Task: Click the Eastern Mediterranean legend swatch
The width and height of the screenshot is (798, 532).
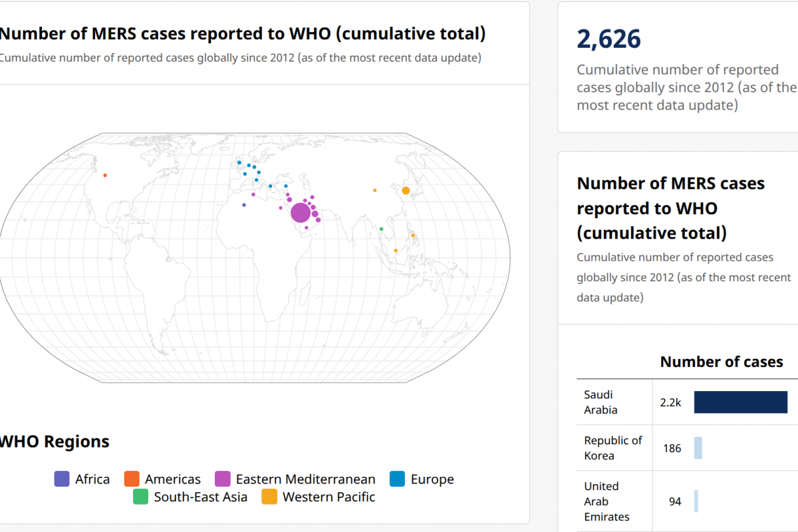Action: pos(223,479)
